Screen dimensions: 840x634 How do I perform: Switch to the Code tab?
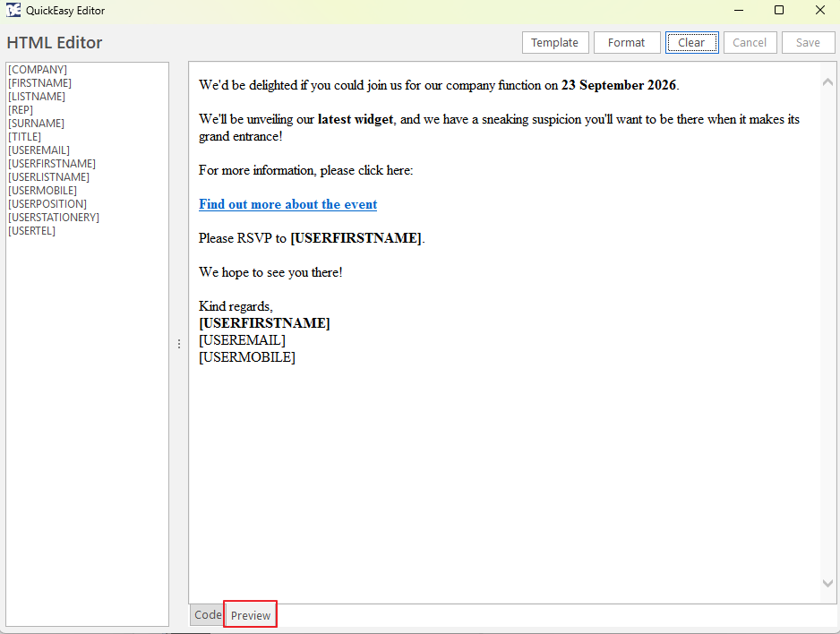click(208, 614)
